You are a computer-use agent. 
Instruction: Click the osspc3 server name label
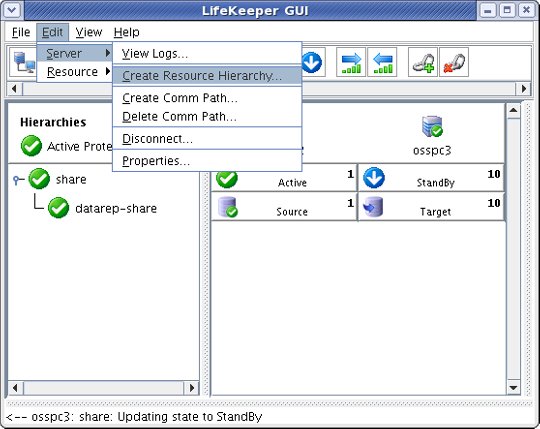pyautogui.click(x=432, y=150)
